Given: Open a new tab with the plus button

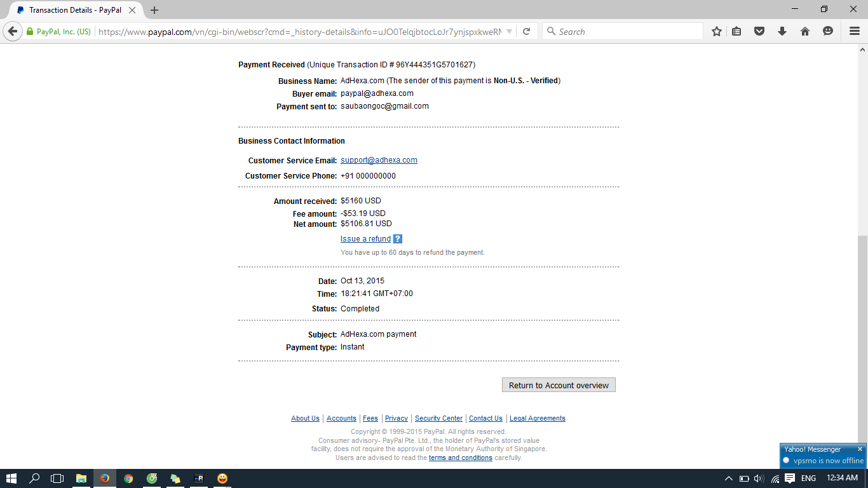Looking at the screenshot, I should [x=154, y=10].
